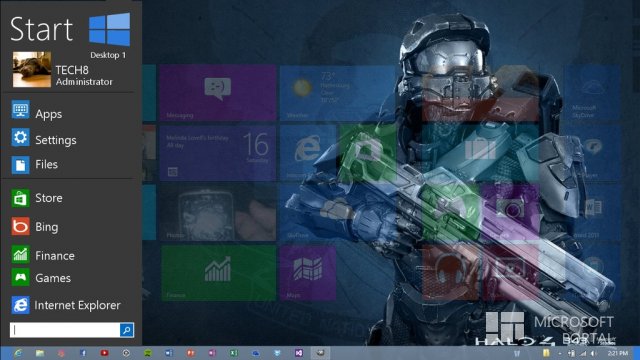
Task: Select the active app at the taskbar end
Action: [320, 353]
